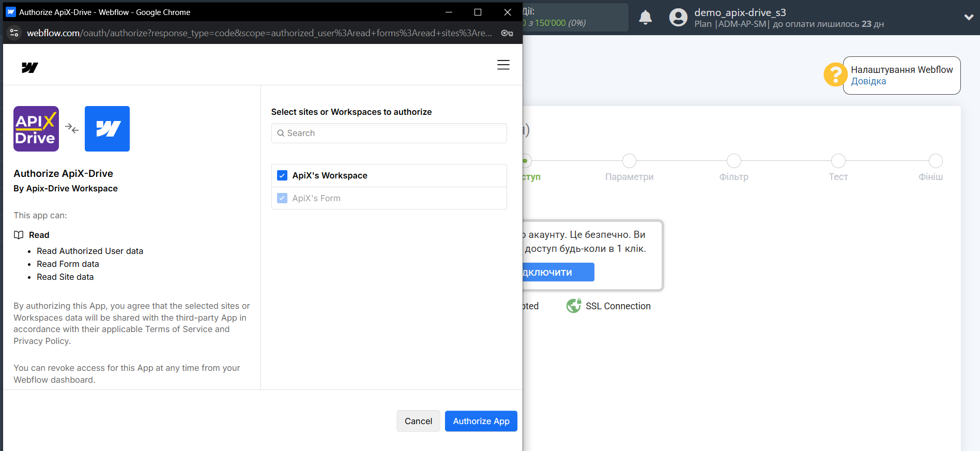Open site information icon in address bar
980x451 pixels.
coord(14,33)
